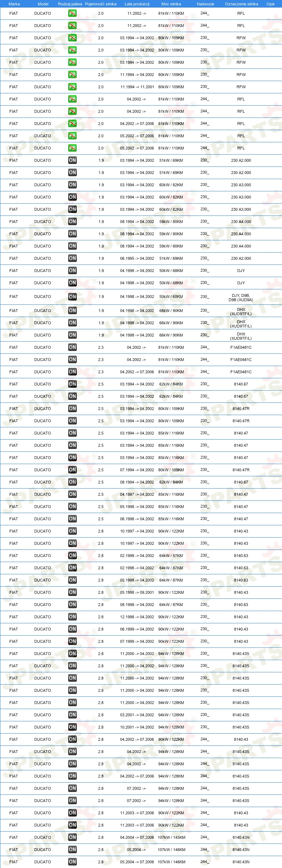
Task: Click the ON icon in the 04.1997 row
Action: [x=72, y=494]
